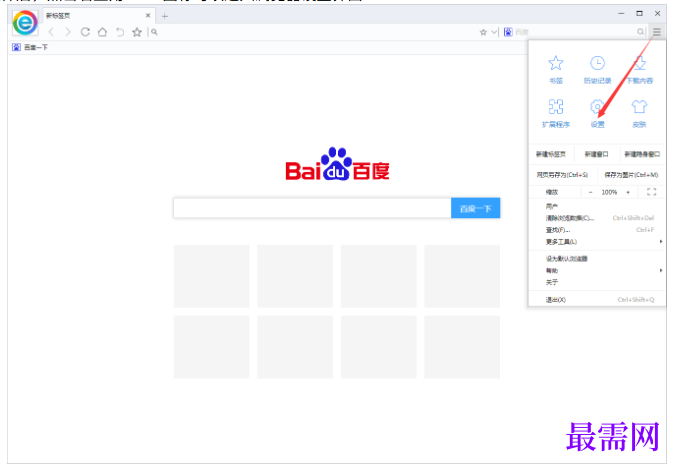Bookmark page with address-bar star
The height and width of the screenshot is (468, 678).
point(483,32)
